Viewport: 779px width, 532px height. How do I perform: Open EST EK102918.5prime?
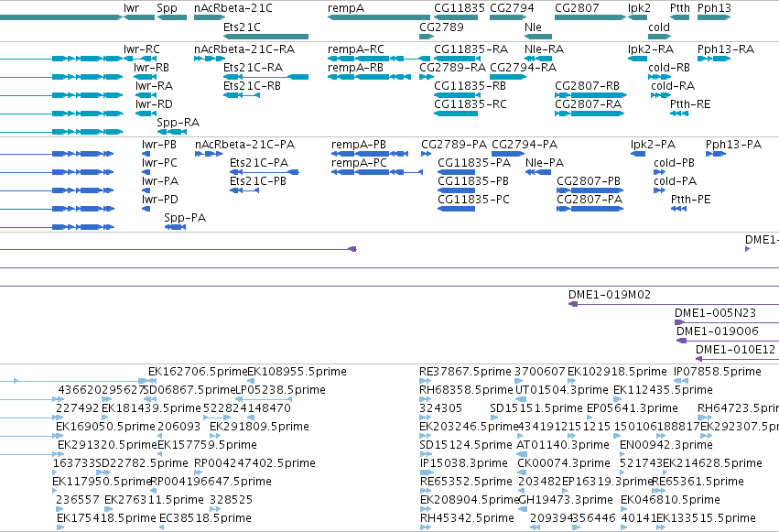tap(617, 372)
